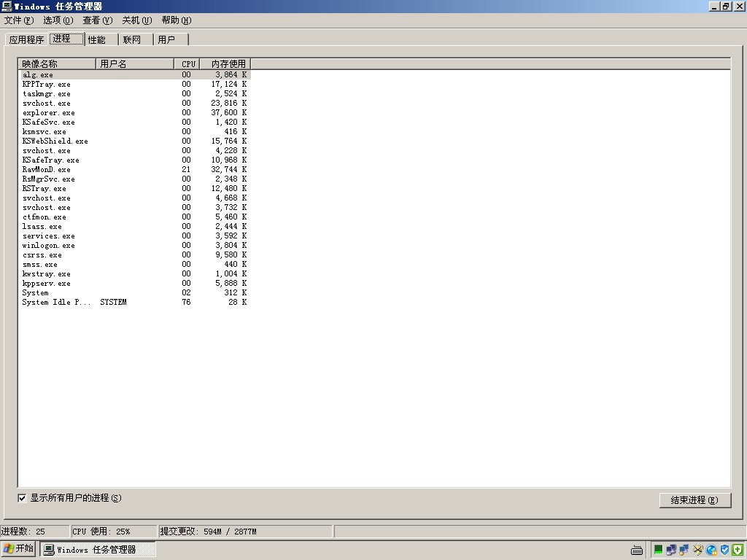Viewport: 747px width, 560px height.
Task: Select the RsMgrSvc.exe process
Action: tap(135, 179)
